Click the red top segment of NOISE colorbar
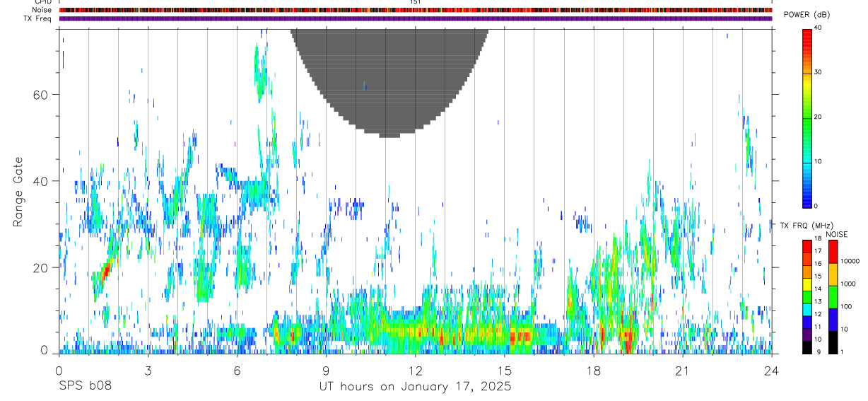The width and height of the screenshot is (868, 401). (833, 252)
